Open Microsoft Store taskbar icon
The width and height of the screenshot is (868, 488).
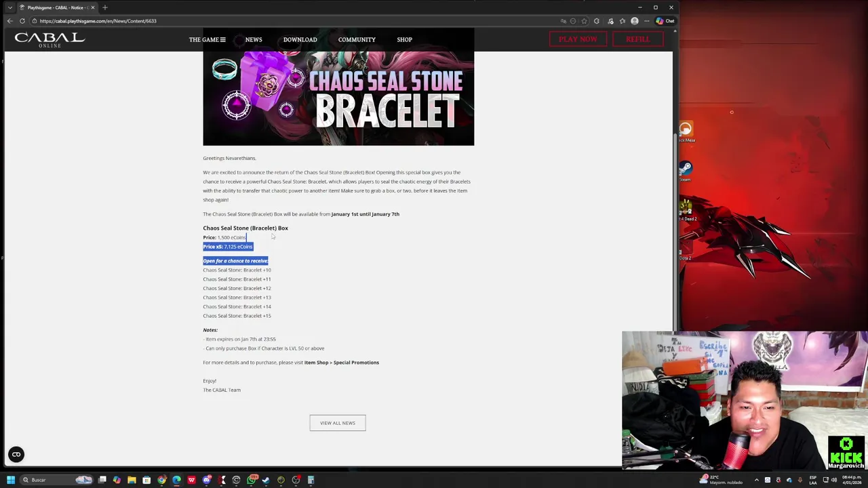coord(146,480)
